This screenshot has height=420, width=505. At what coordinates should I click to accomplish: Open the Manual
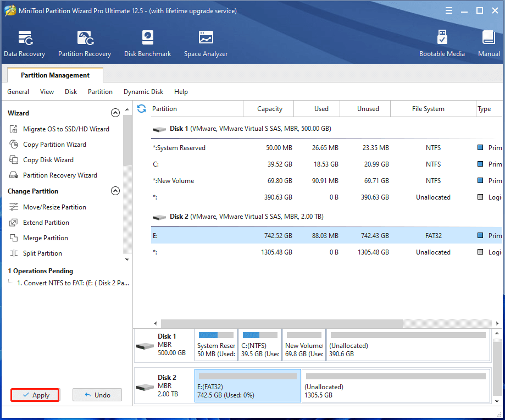tap(489, 44)
